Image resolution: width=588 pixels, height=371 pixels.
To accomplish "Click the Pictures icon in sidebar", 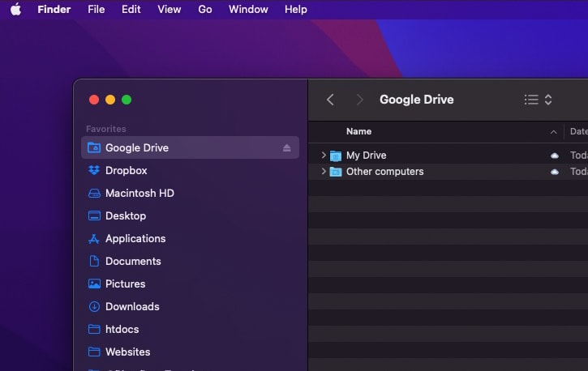I will [94, 284].
